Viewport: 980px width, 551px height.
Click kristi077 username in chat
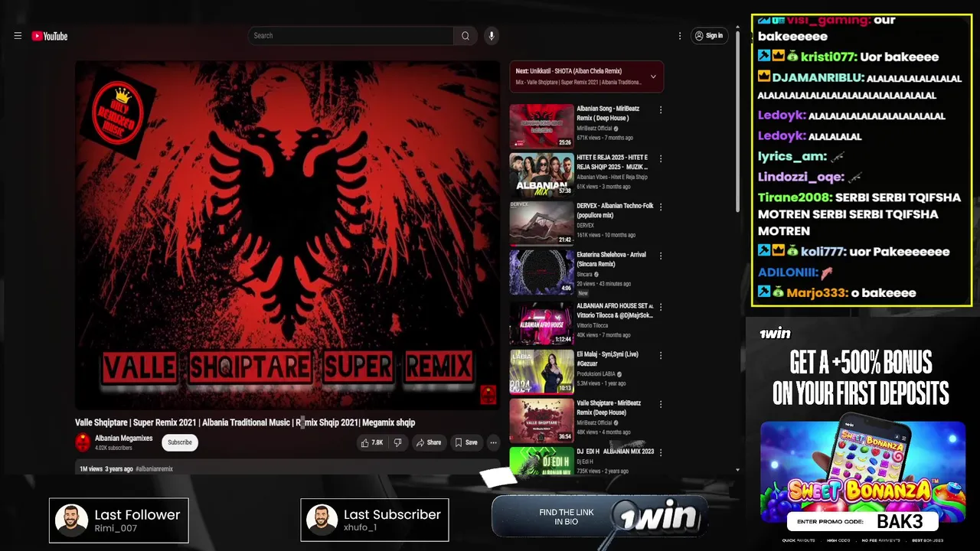pos(828,57)
